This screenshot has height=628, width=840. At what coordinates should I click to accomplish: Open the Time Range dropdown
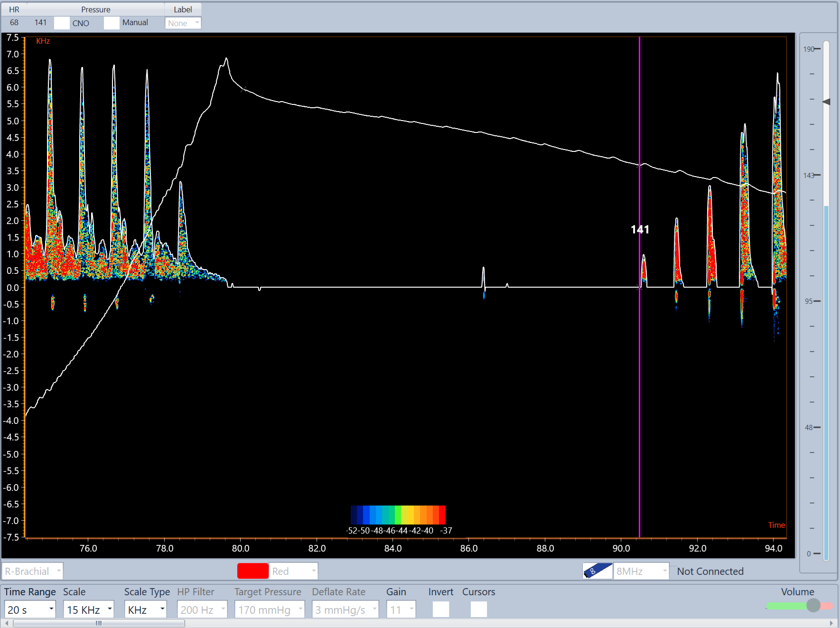[x=30, y=609]
